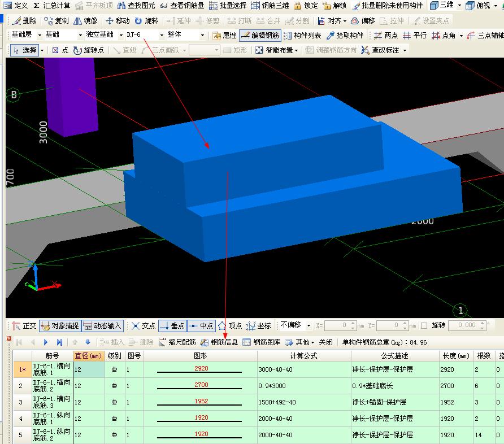Activate 拾取构件 pick component
The width and height of the screenshot is (504, 444).
[345, 36]
